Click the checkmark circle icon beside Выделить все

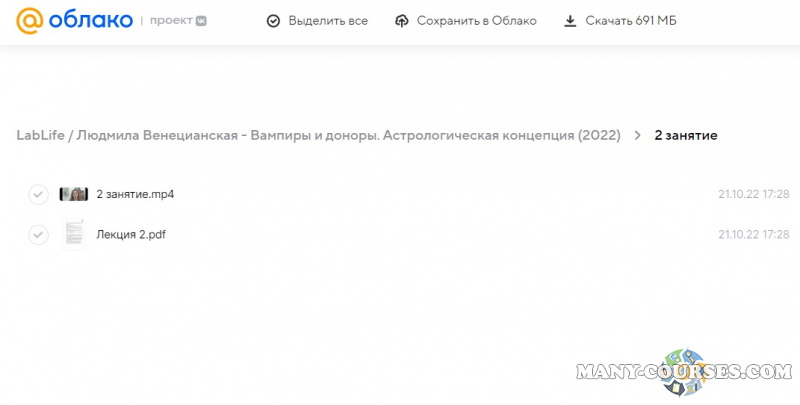click(273, 21)
